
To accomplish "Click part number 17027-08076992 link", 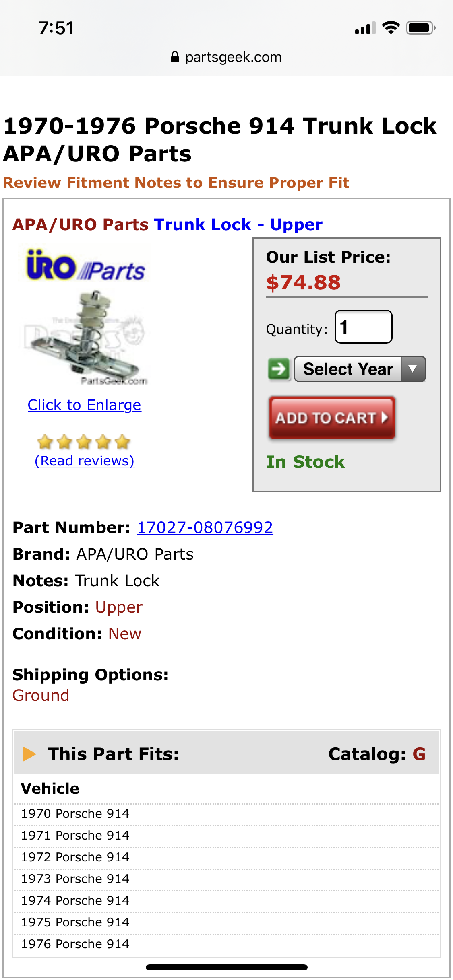I will (x=205, y=527).
